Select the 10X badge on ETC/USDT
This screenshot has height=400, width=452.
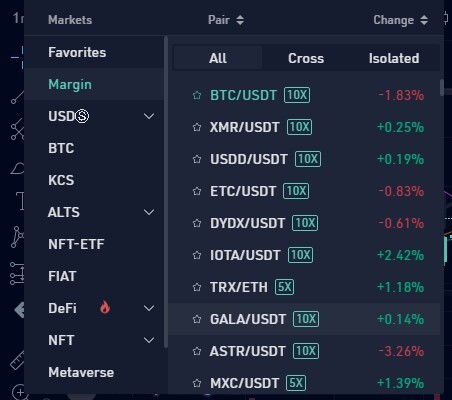coord(296,191)
